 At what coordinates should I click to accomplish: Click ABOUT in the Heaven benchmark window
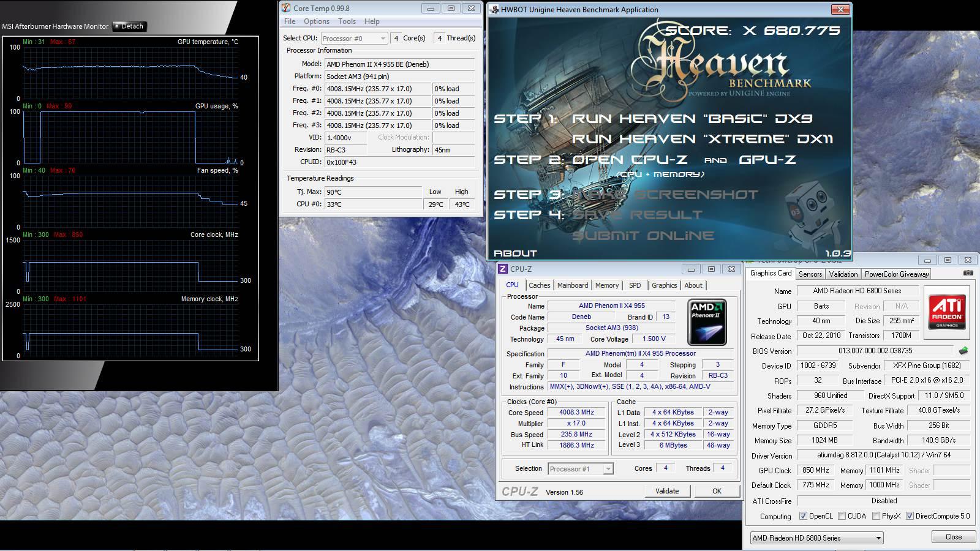515,253
